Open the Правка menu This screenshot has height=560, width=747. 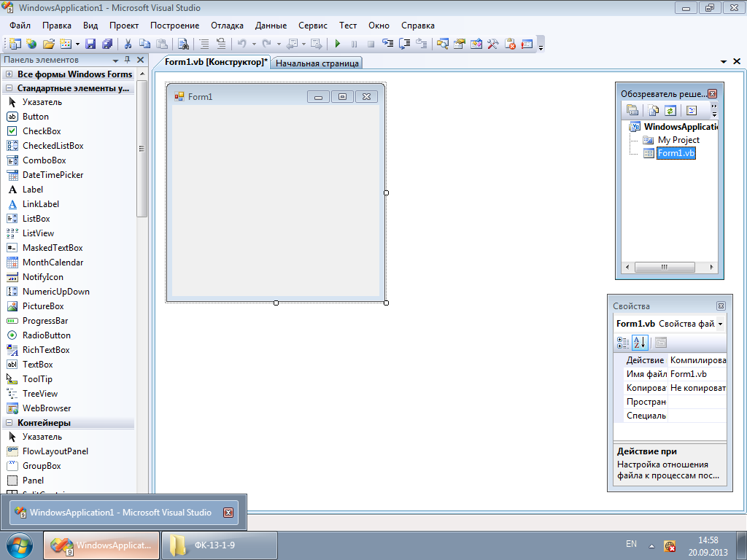(57, 26)
